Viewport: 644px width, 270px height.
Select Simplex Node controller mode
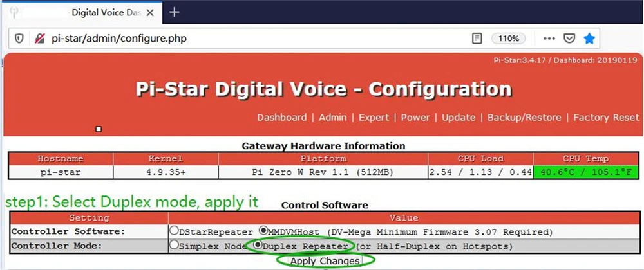174,245
